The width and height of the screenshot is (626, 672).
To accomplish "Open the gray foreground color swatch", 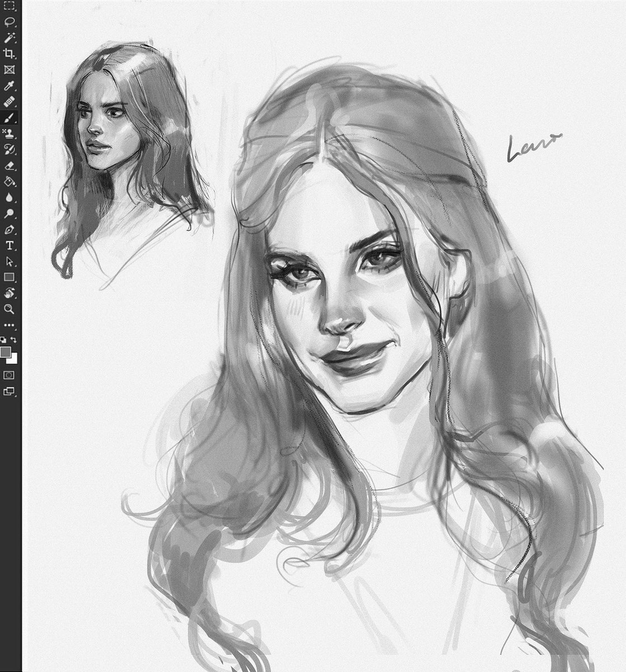I will (6, 352).
